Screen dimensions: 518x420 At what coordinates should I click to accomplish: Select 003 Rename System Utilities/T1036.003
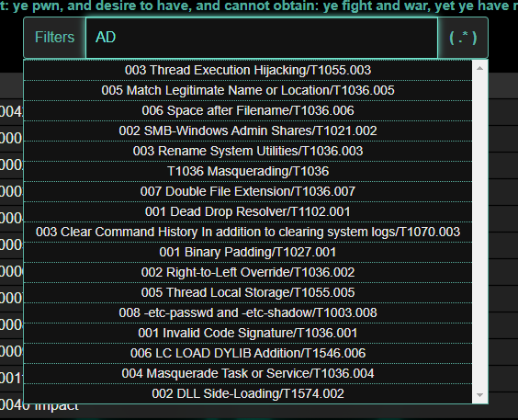click(248, 151)
